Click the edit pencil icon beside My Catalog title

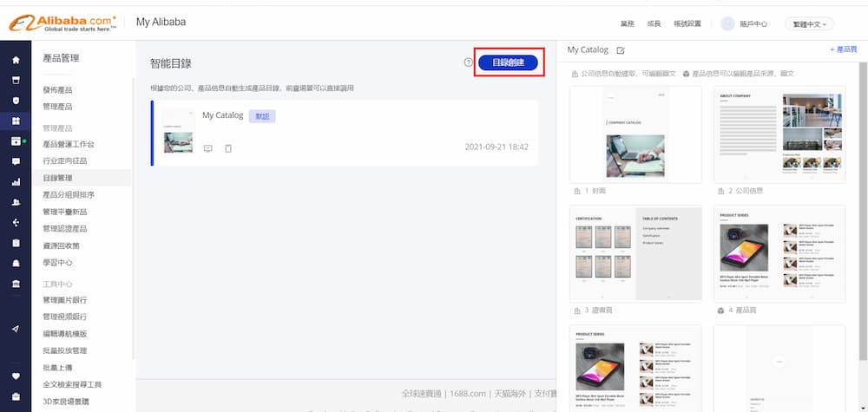click(621, 50)
